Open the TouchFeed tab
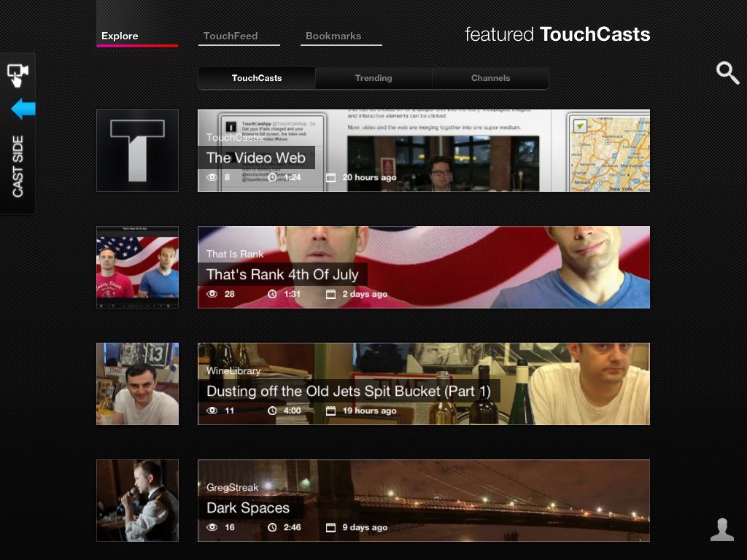Screen dimensions: 747x560 [x=231, y=35]
